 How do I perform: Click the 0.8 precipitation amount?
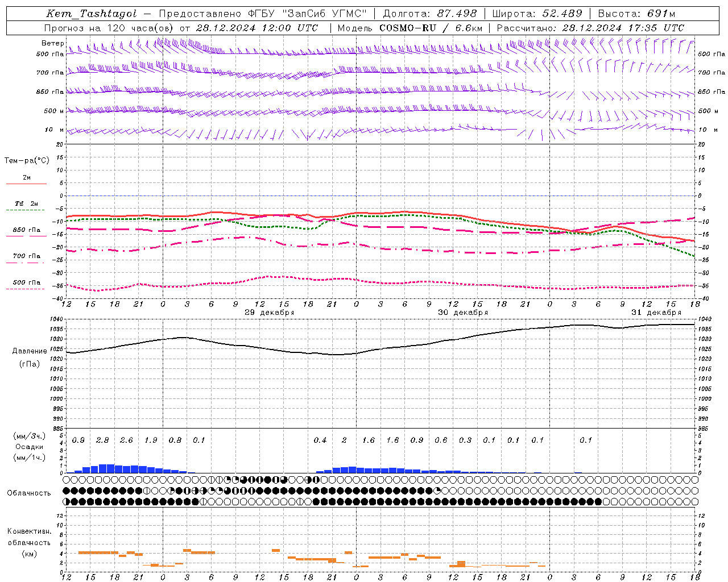click(x=175, y=440)
